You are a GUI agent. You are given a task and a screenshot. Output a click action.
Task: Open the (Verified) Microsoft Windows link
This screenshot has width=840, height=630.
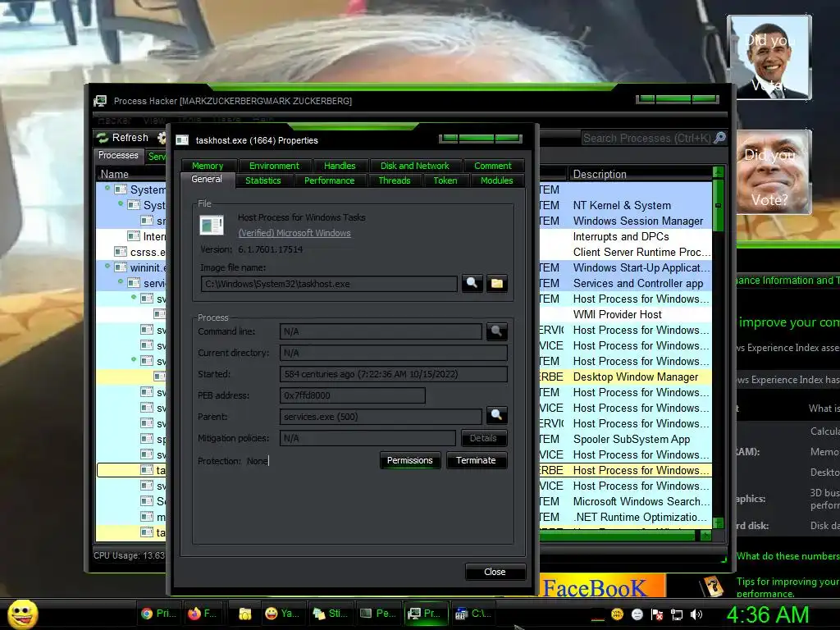coord(294,233)
